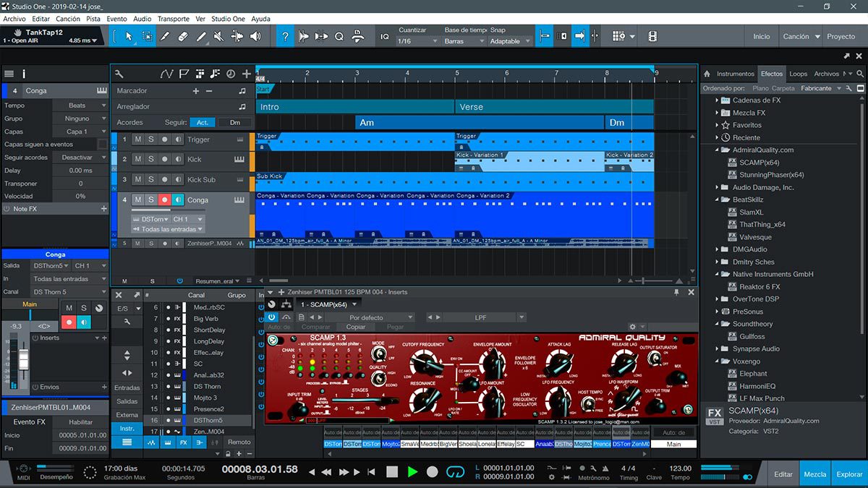Select the Mute tool
This screenshot has width=868, height=488.
(218, 36)
